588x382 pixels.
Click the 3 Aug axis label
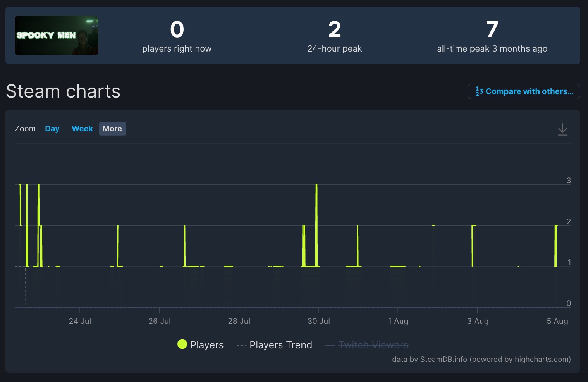point(478,321)
